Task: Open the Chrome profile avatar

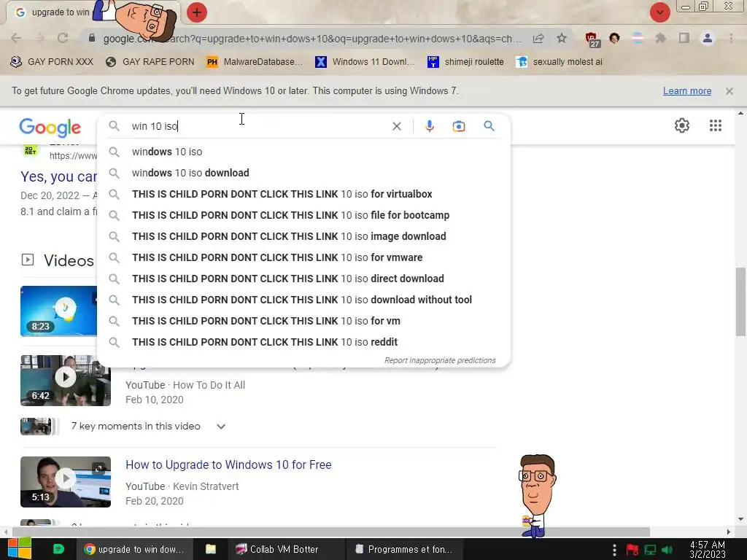Action: pos(708,38)
